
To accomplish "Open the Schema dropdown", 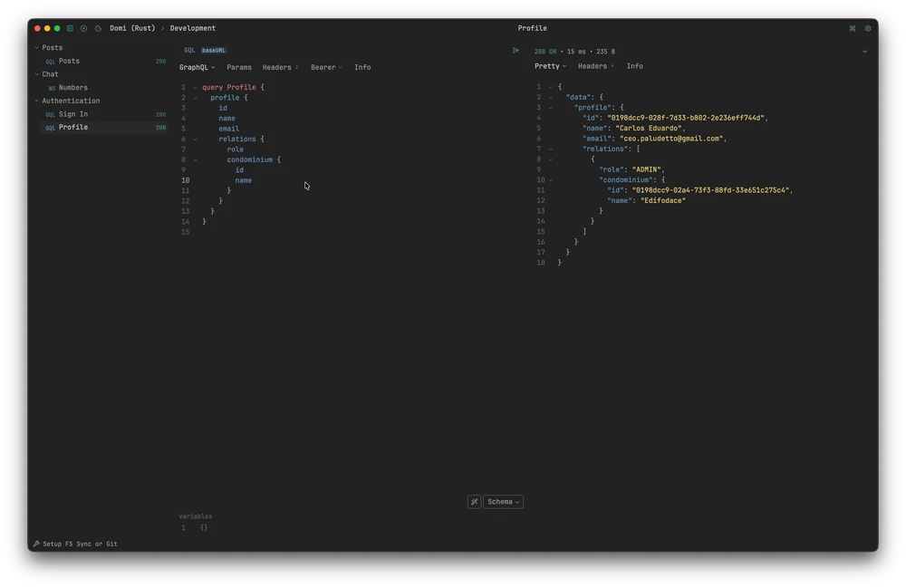I will click(x=503, y=502).
